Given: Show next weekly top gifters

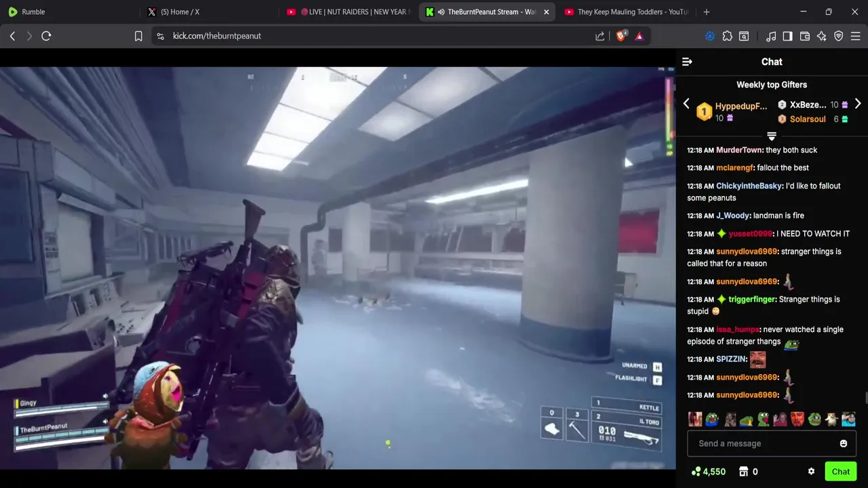Looking at the screenshot, I should (x=858, y=104).
